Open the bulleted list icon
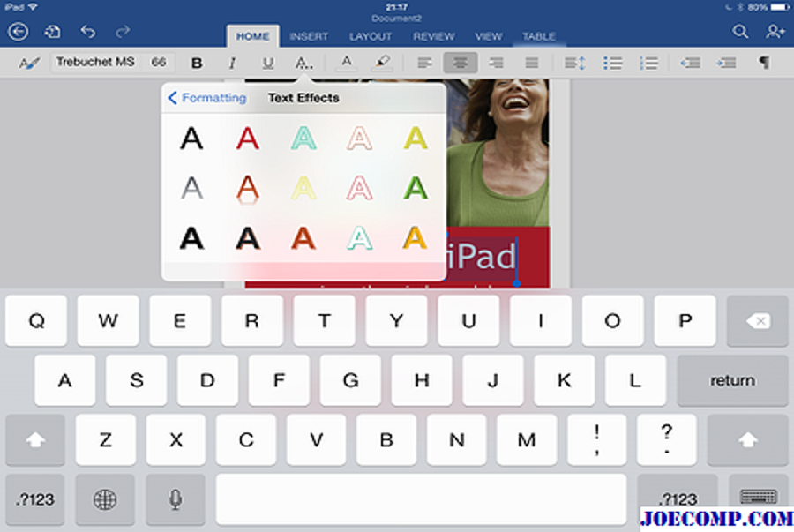 (612, 63)
